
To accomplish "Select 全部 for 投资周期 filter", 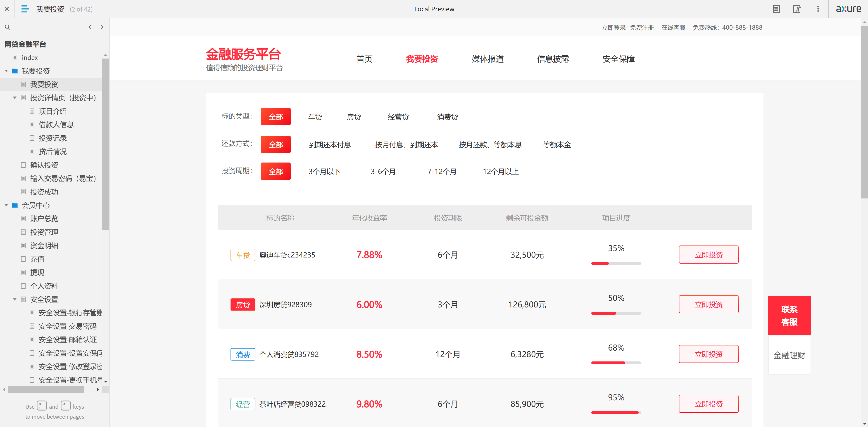I will point(276,171).
